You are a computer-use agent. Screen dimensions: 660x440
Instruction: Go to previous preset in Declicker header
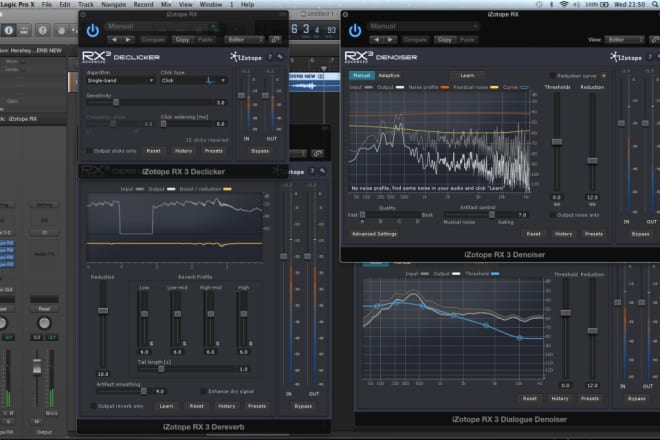[114, 40]
